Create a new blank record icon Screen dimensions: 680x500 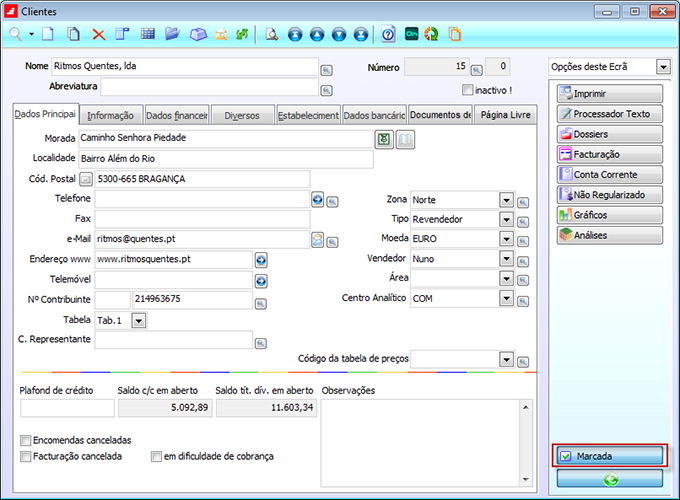pyautogui.click(x=48, y=34)
